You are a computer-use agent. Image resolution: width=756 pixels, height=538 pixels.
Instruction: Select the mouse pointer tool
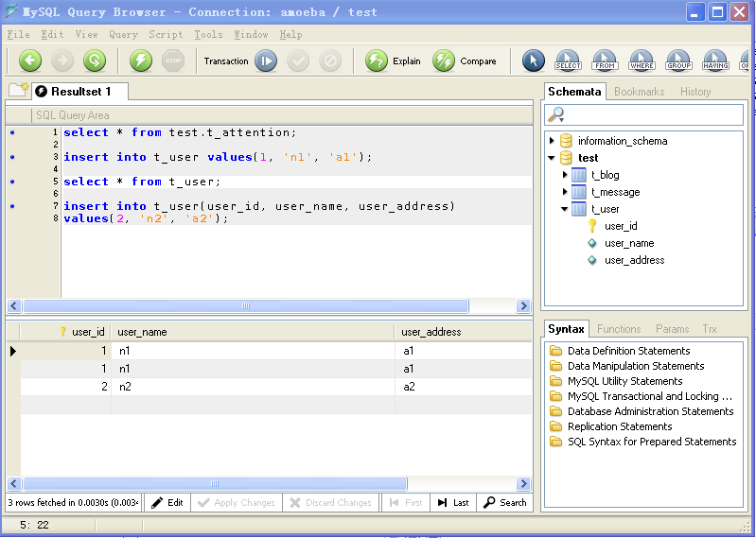[534, 61]
